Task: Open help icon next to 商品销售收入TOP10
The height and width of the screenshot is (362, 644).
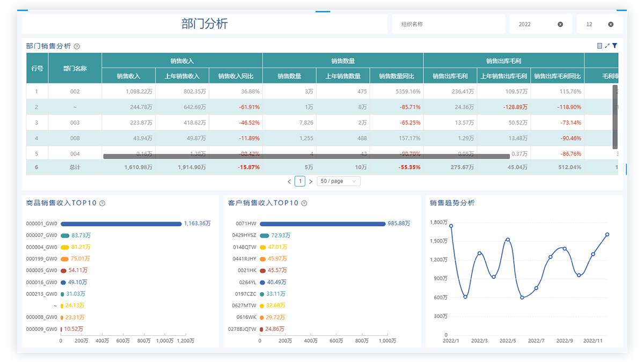Action: pos(103,203)
